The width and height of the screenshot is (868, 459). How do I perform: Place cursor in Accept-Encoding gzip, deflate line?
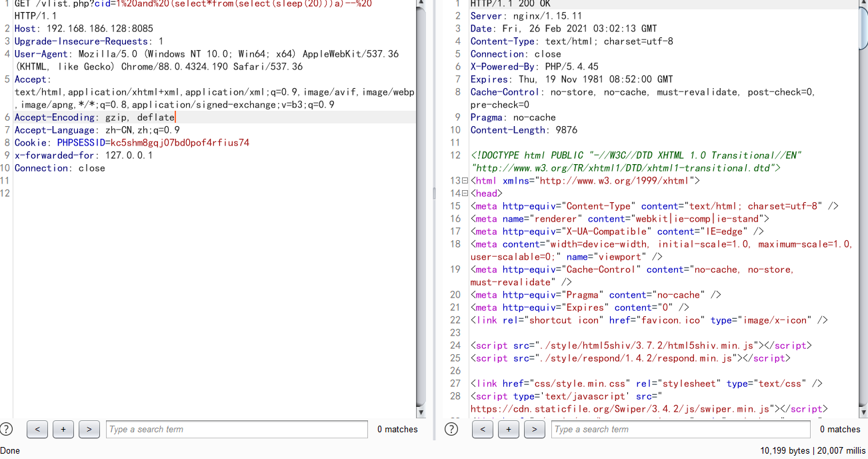click(x=95, y=117)
